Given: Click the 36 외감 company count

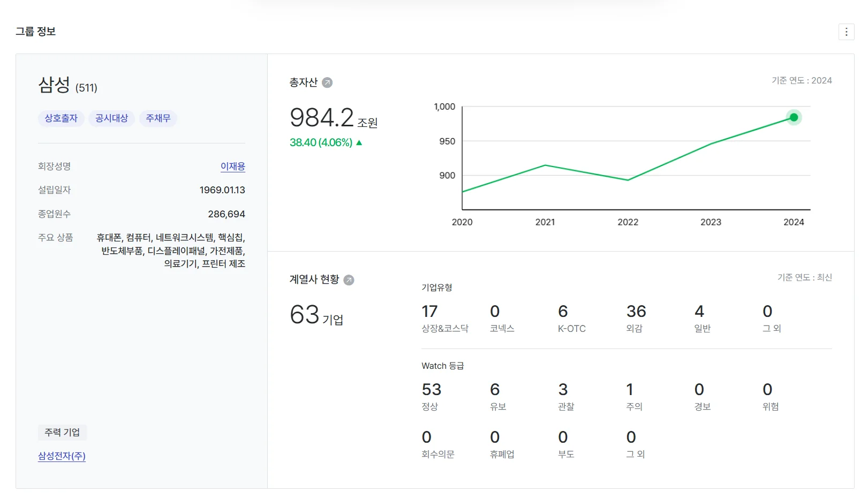Looking at the screenshot, I should tap(636, 312).
